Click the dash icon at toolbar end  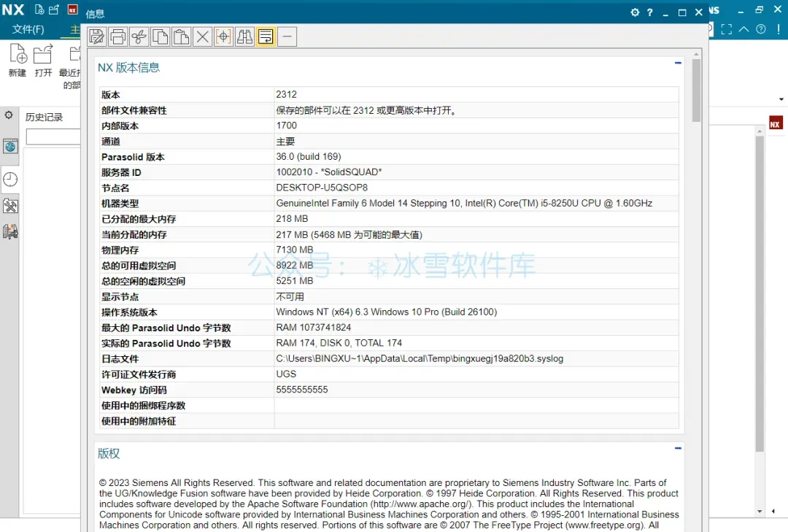(287, 36)
